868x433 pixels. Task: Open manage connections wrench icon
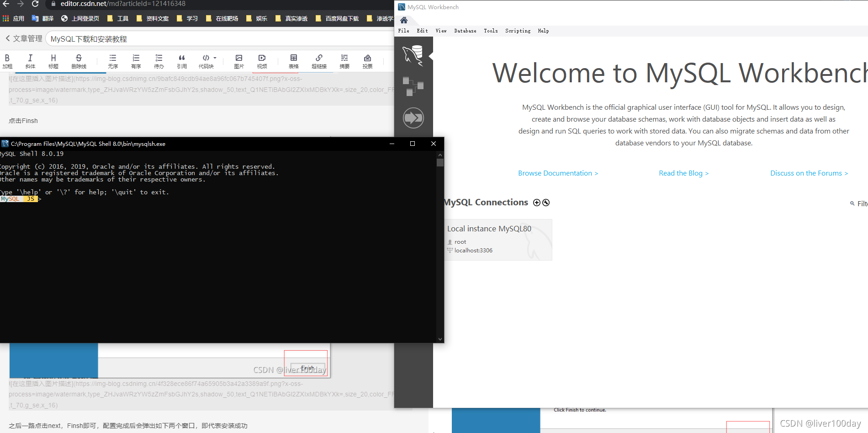pos(546,203)
